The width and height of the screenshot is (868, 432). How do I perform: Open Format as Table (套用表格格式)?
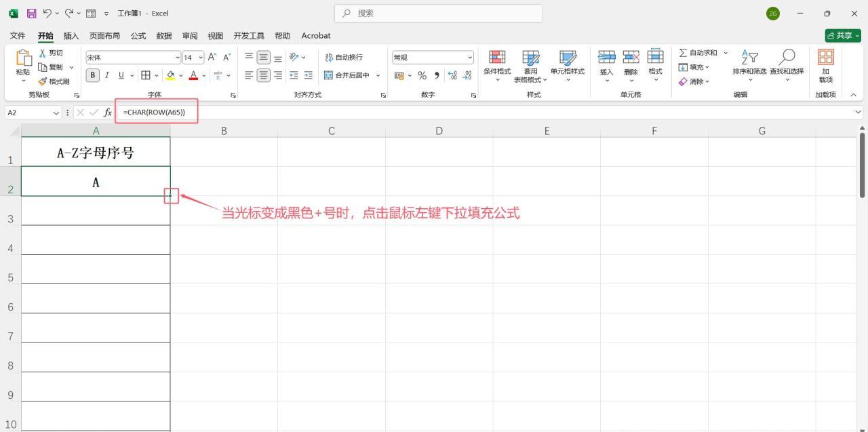[531, 66]
